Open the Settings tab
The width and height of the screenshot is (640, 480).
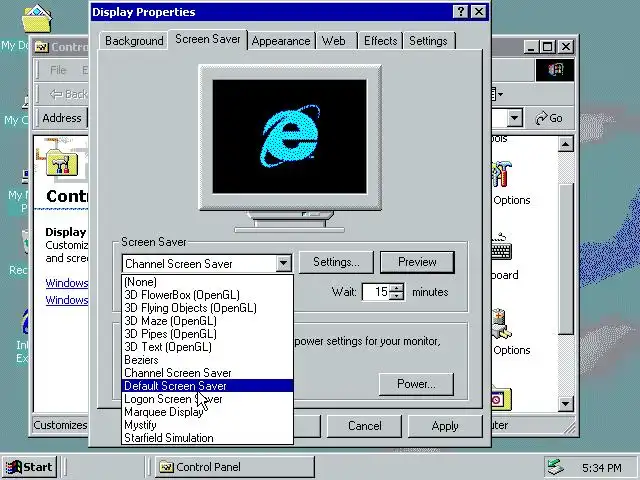coord(428,41)
